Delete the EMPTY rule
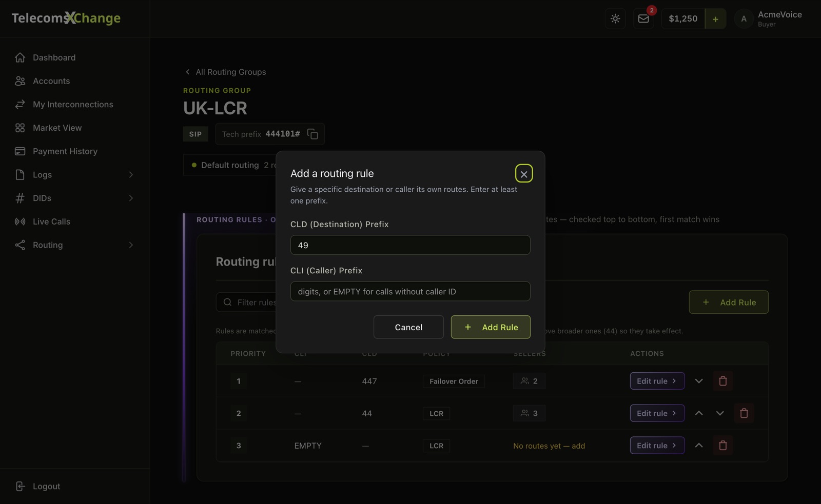This screenshot has height=504, width=821. click(723, 446)
